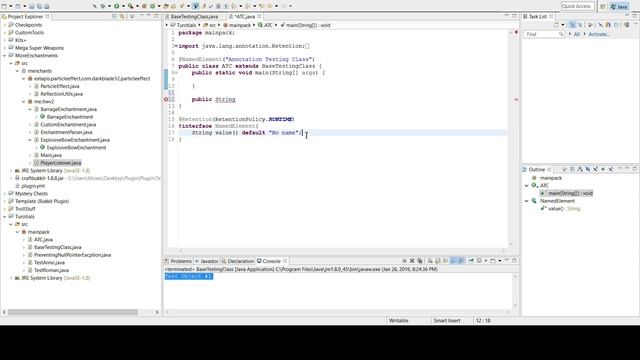Click the Find field in Task List
This screenshot has width=640, height=360.
[x=543, y=34]
